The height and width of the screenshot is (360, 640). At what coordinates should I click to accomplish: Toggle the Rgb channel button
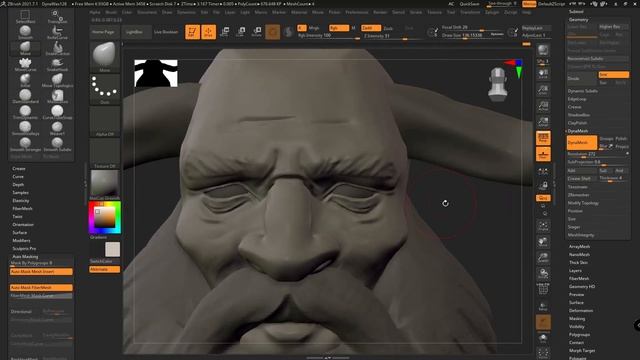point(339,28)
